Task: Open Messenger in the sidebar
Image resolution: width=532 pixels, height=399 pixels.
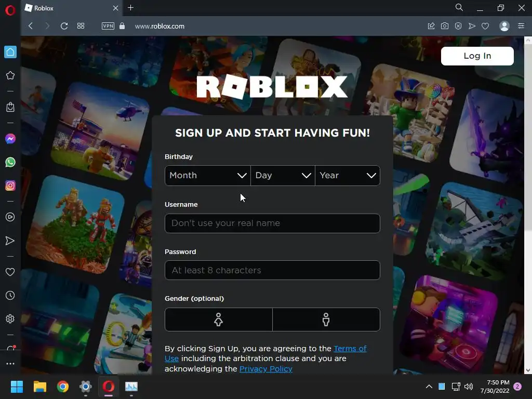Action: coord(10,139)
